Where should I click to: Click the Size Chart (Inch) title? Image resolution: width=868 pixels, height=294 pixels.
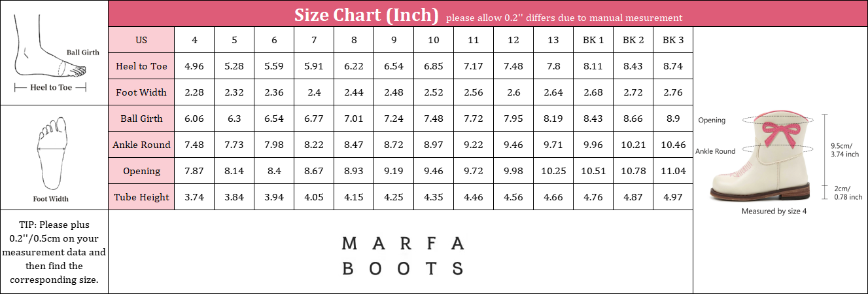366,14
